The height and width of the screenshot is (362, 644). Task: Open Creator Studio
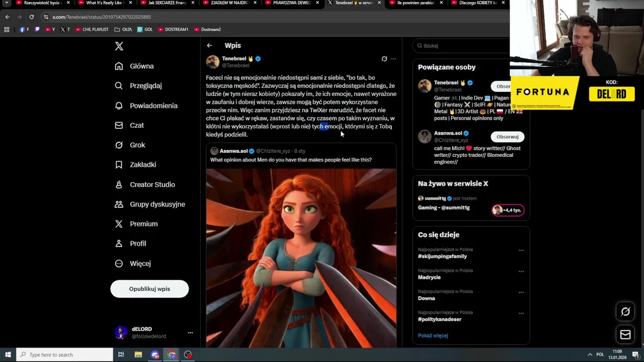pos(145,185)
